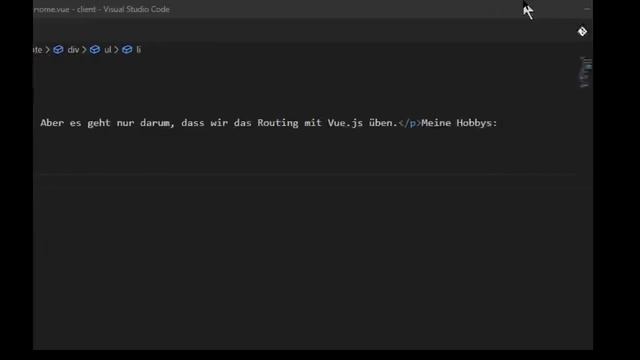Expand the chevron before div breadcrumb
The height and width of the screenshot is (360, 640).
pos(48,50)
